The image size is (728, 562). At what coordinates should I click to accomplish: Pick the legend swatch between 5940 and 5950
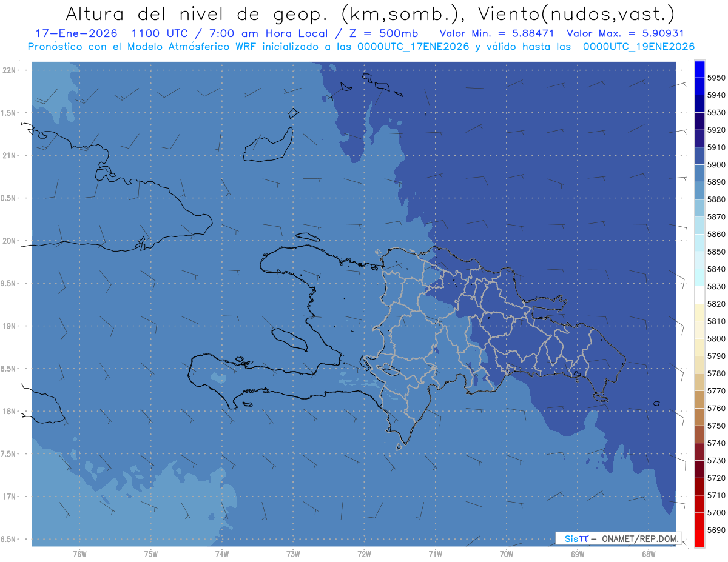pos(699,86)
